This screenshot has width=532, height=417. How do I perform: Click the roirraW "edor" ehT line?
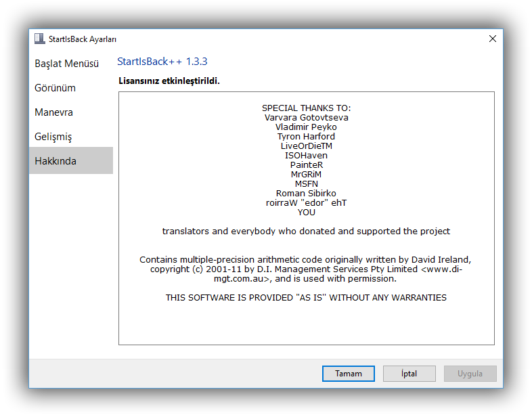pyautogui.click(x=307, y=203)
